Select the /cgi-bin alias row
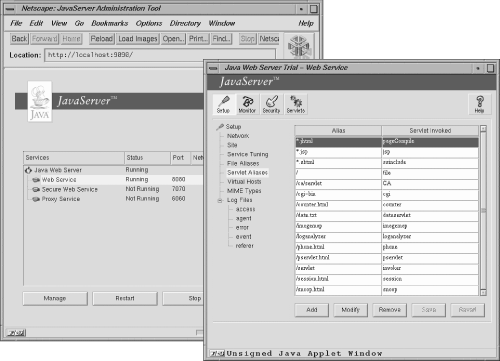 point(387,194)
